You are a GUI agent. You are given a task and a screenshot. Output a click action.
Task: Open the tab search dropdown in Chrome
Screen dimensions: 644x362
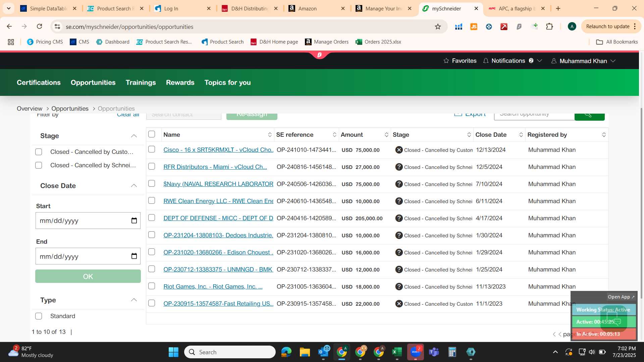click(x=9, y=8)
